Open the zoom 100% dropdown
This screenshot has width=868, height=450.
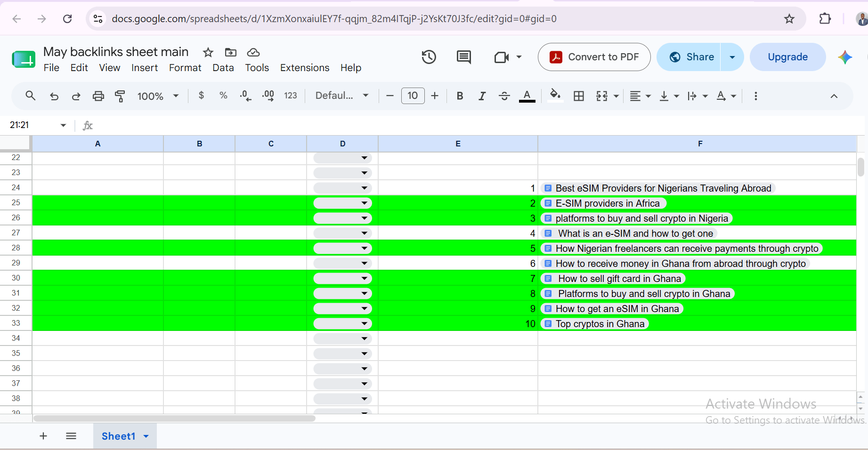[158, 96]
